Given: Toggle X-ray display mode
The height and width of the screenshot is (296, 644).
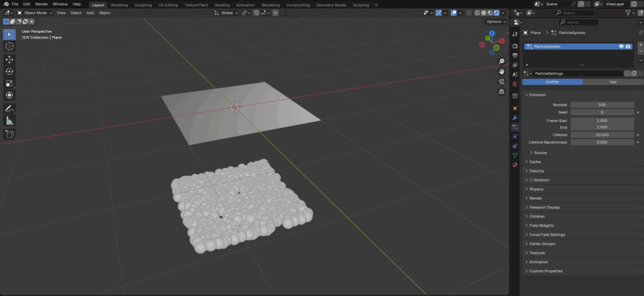Looking at the screenshot, I should [469, 13].
